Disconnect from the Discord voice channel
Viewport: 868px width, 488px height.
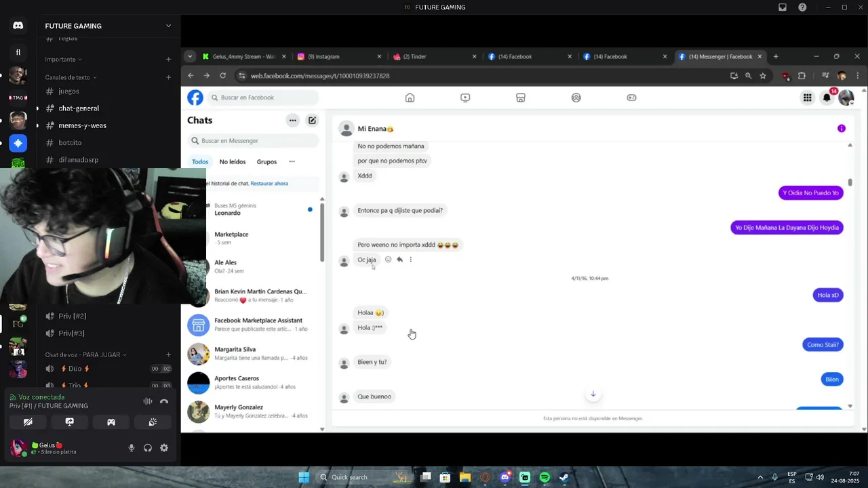tap(163, 401)
